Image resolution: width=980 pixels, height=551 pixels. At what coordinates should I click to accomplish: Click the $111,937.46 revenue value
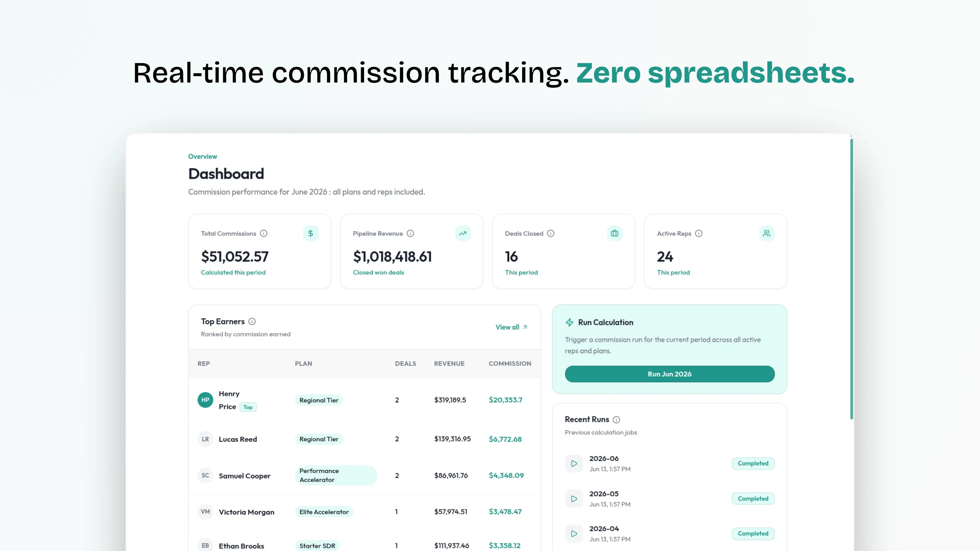coord(452,546)
